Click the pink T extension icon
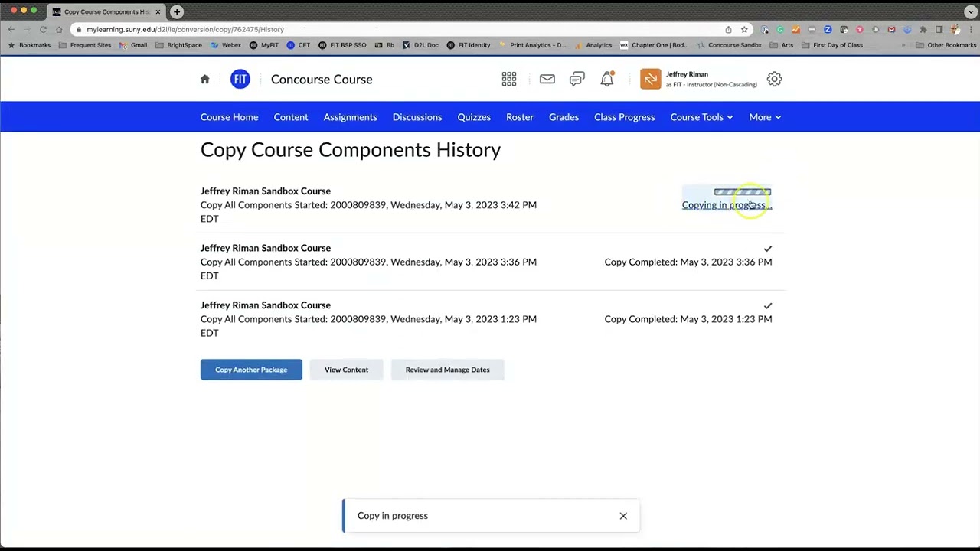Viewport: 980px width, 551px height. 860,29
